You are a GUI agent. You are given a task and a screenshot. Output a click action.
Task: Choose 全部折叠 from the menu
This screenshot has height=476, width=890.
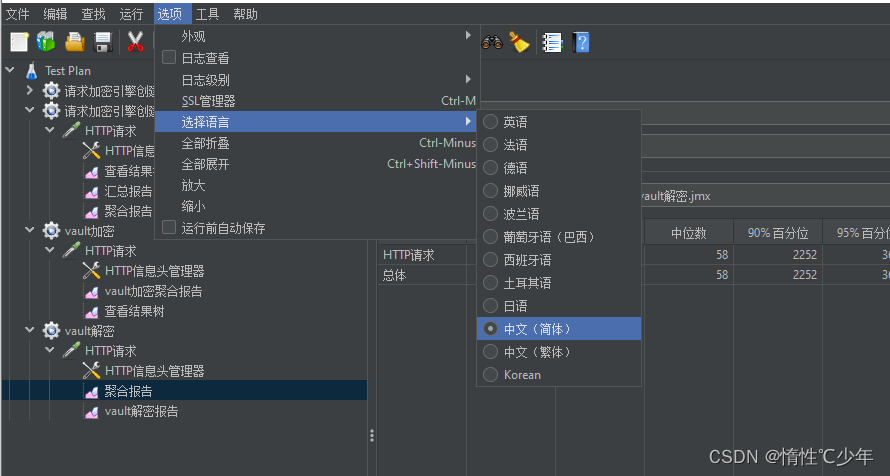pos(317,143)
